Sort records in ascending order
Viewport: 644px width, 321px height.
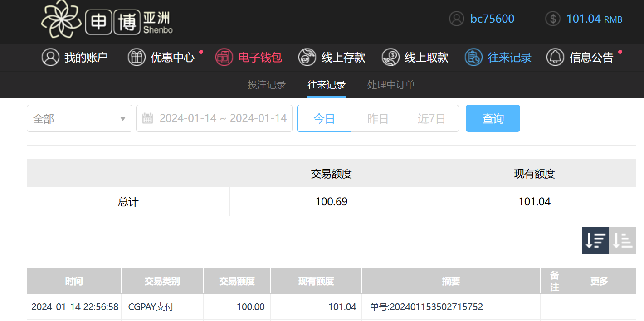pos(623,241)
